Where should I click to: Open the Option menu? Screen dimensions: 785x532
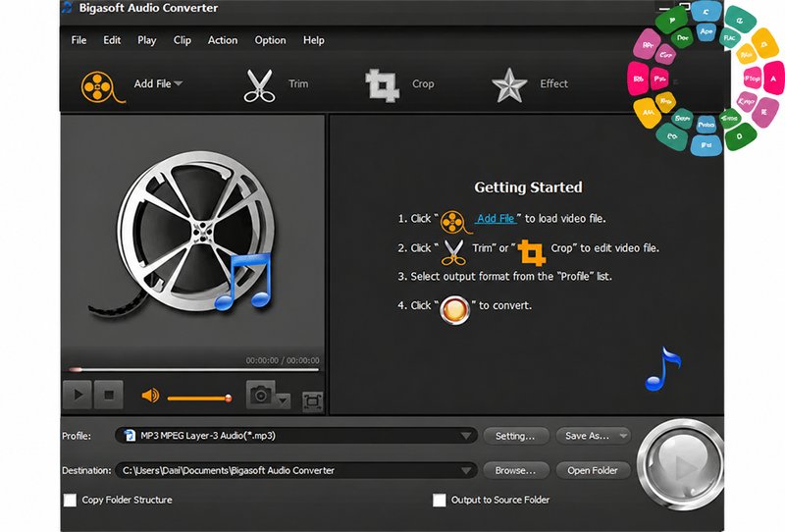[271, 40]
